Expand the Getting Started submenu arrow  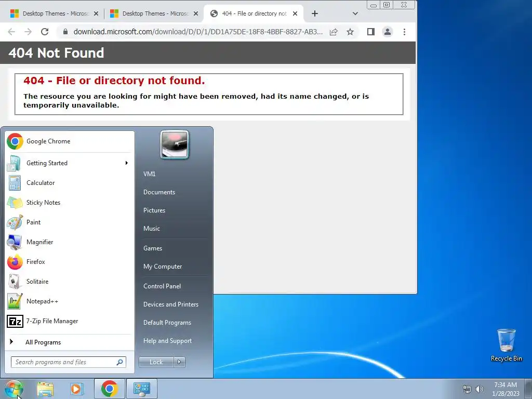[127, 163]
